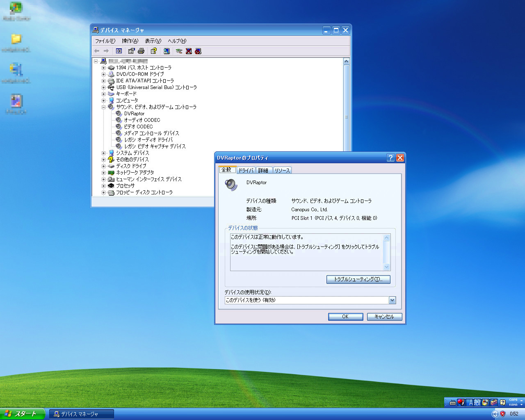Open the IME tools toolbox icon
Screen dimensions: 525x420
pos(493,402)
